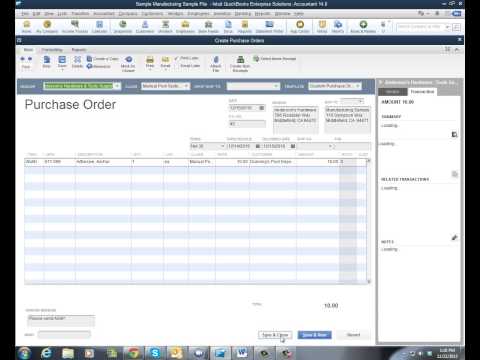Open Income Tracker from the icon bar
The width and height of the screenshot is (480, 360).
coord(75,26)
